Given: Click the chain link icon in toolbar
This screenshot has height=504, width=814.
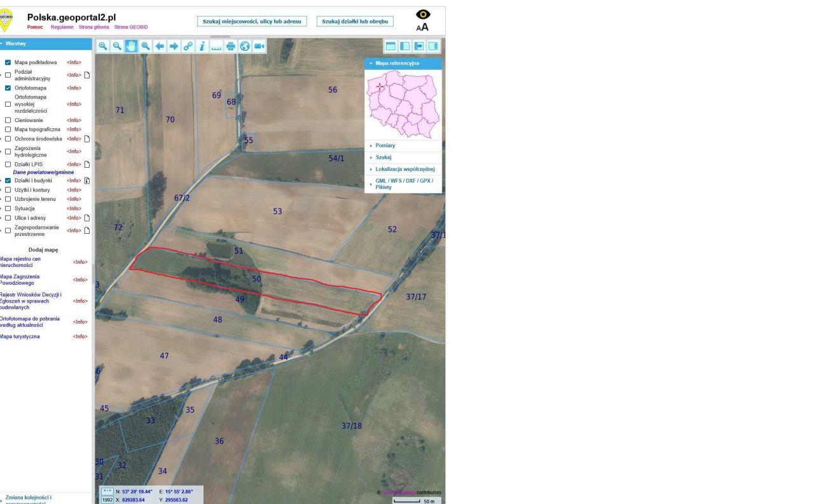Looking at the screenshot, I should pos(188,46).
